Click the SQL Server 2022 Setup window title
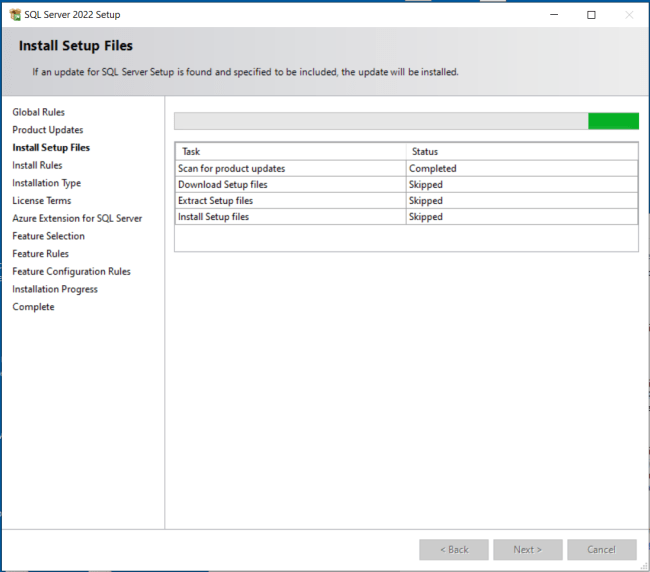The height and width of the screenshot is (572, 650). pos(73,15)
